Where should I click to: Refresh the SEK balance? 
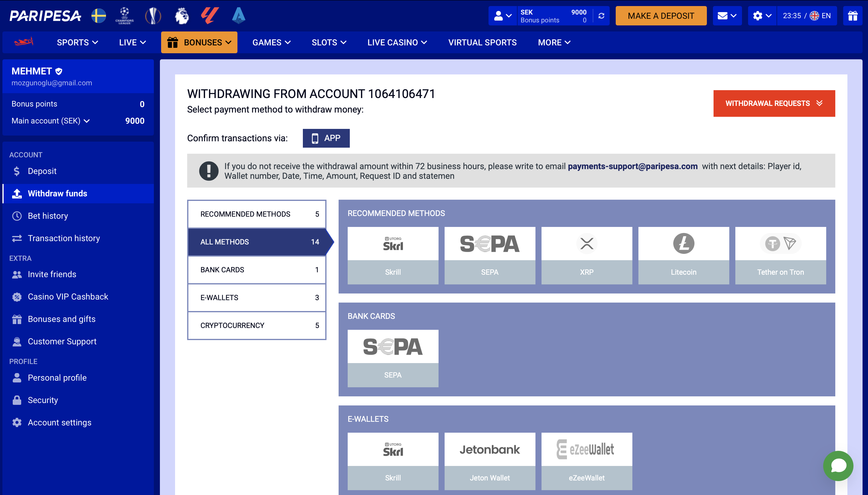[601, 16]
